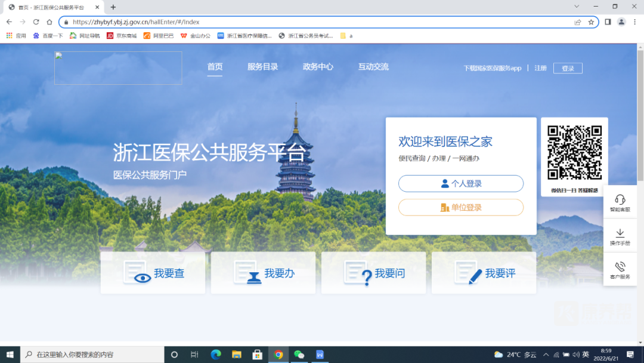The width and height of the screenshot is (644, 363).
Task: Reload the page
Action: click(x=36, y=21)
